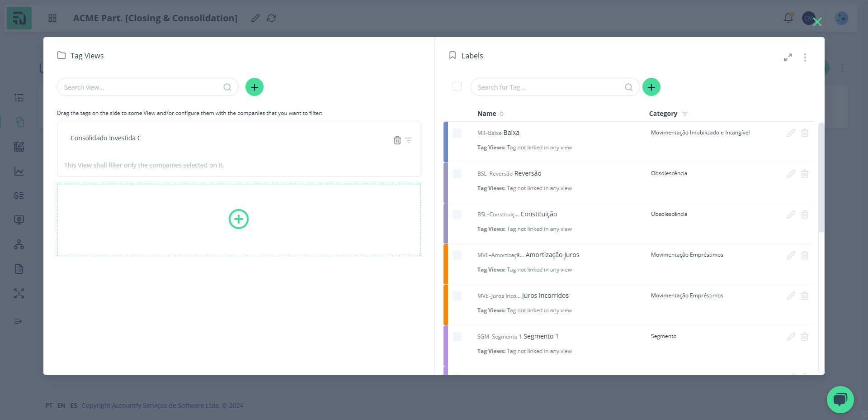Image resolution: width=868 pixels, height=420 pixels.
Task: Add a new label with the plus button
Action: click(x=651, y=87)
